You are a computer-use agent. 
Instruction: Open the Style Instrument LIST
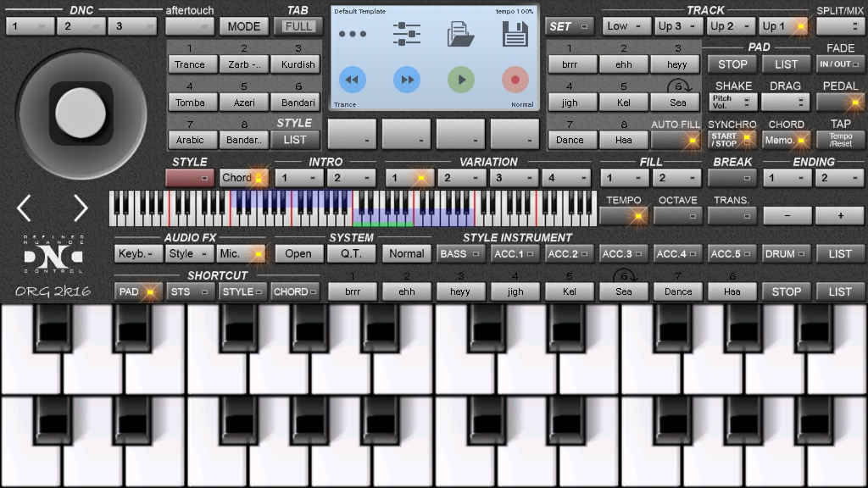pos(840,254)
